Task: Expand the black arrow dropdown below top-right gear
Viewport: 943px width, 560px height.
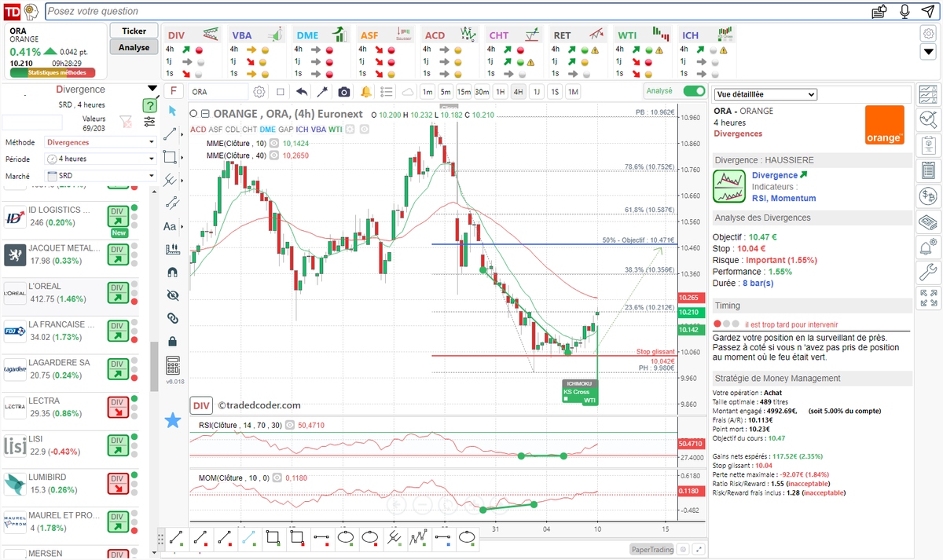Action: coord(927,52)
